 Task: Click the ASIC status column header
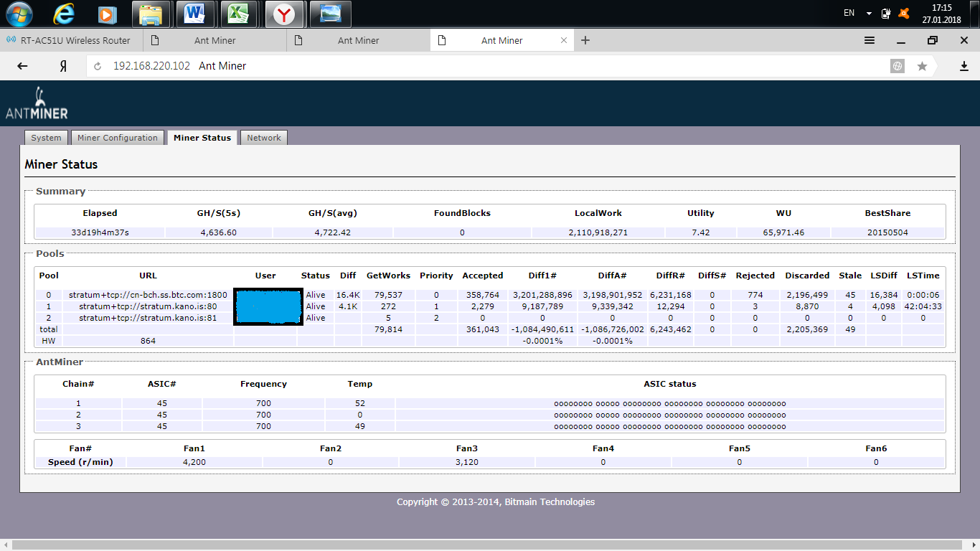tap(670, 384)
